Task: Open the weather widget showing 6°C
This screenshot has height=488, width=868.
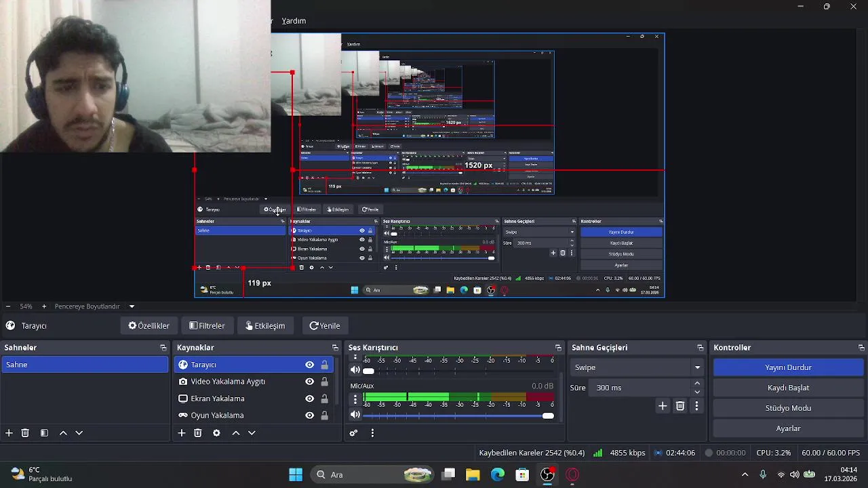Action: click(x=42, y=474)
